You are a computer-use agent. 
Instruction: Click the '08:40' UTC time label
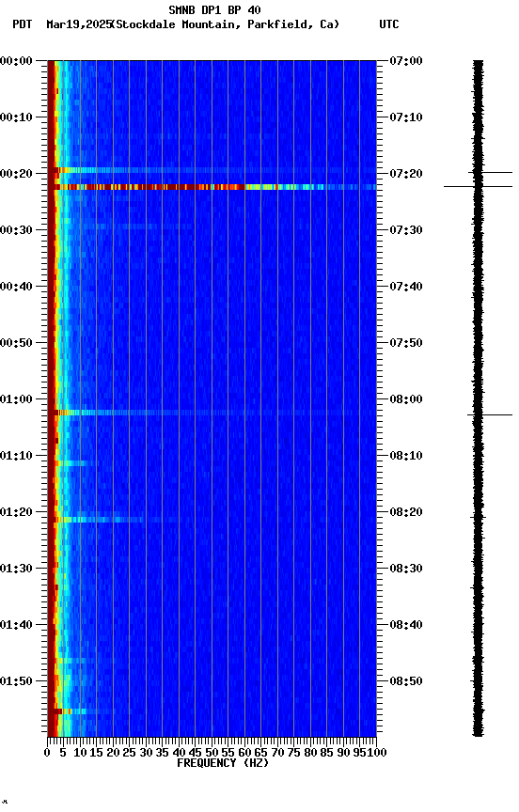(x=406, y=625)
